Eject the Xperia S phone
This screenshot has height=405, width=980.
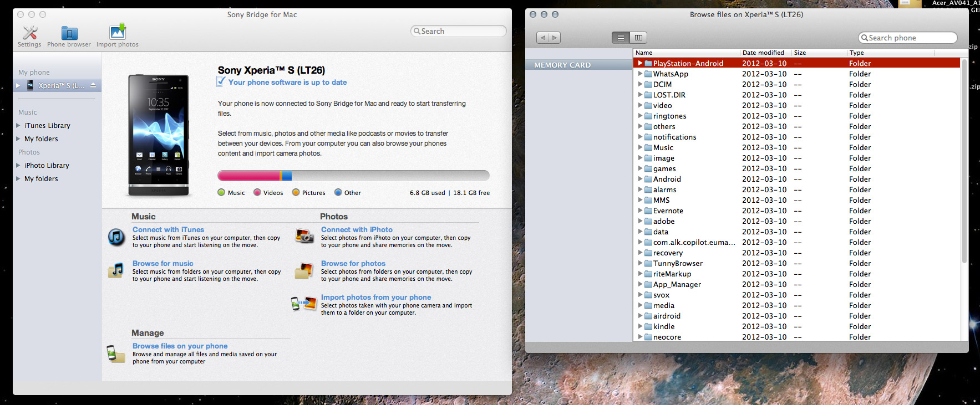pos(93,86)
